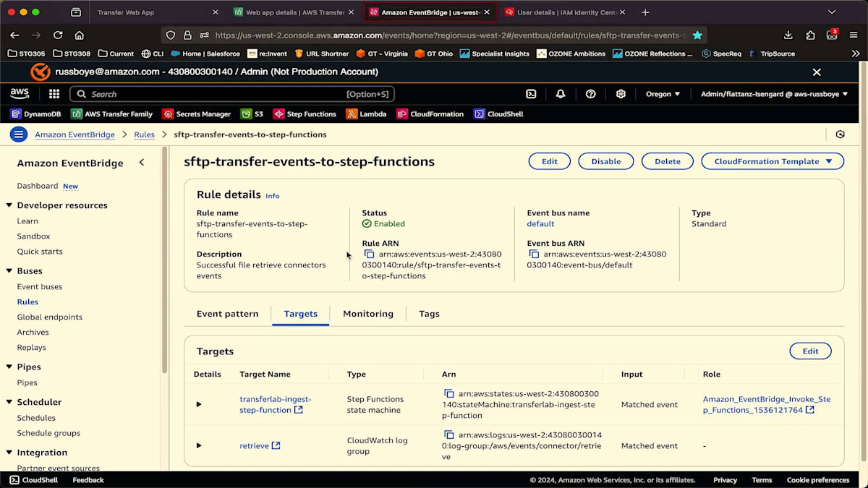Click the AWS logo home icon

(20, 94)
